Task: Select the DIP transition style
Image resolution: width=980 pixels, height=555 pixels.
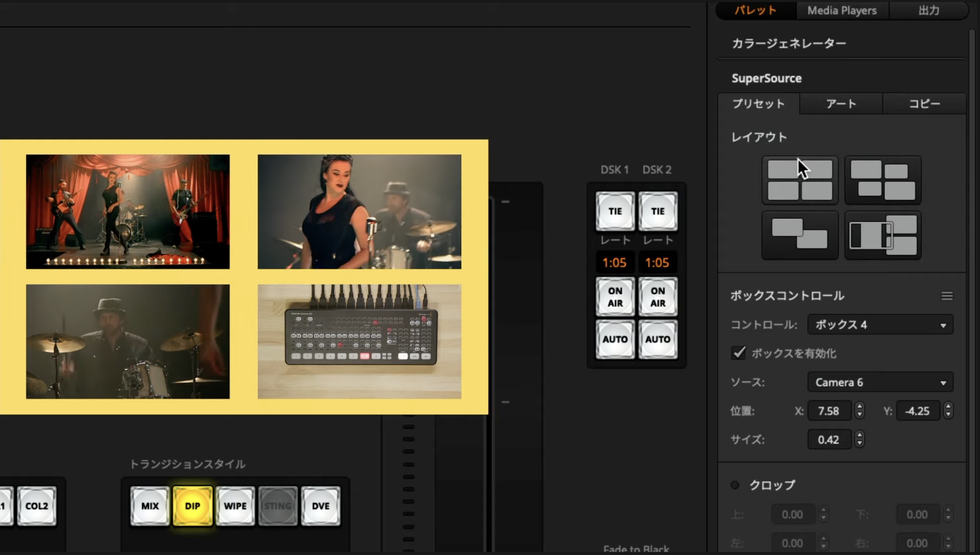Action: (192, 506)
